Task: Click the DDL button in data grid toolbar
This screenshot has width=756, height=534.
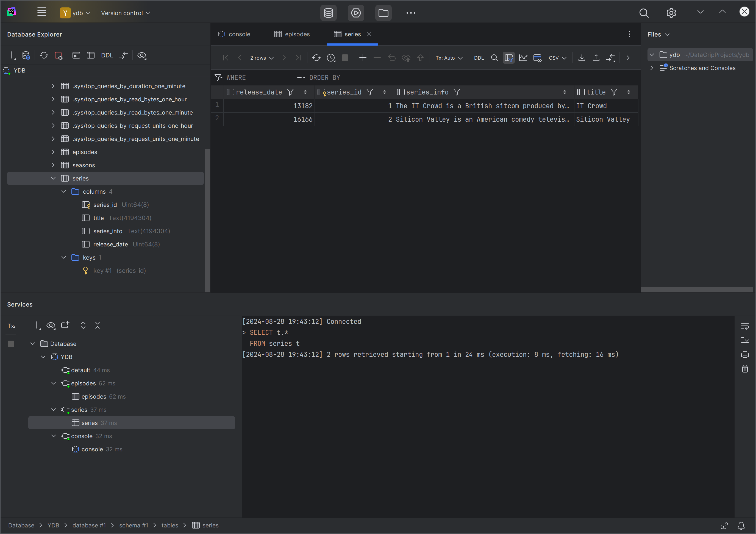Action: [479, 58]
